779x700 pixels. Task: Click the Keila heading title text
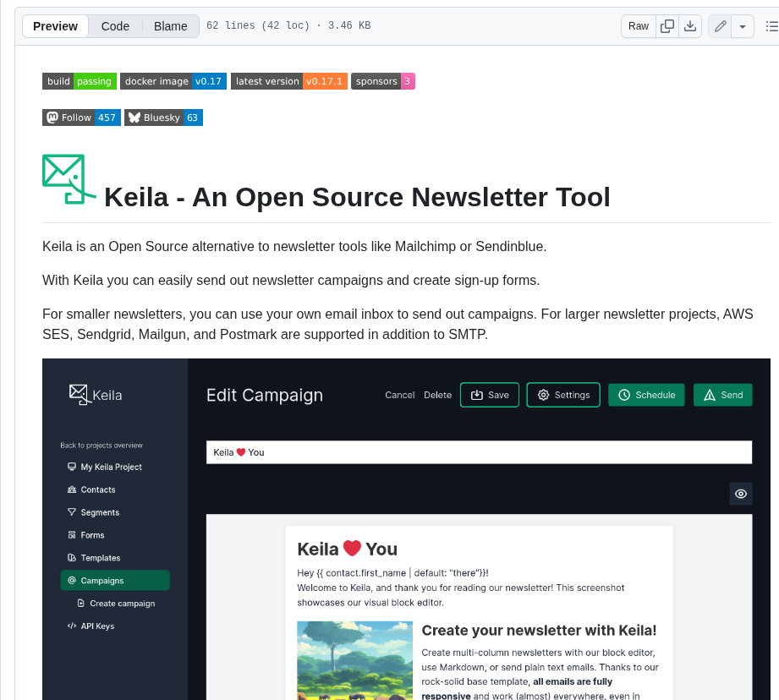(357, 197)
